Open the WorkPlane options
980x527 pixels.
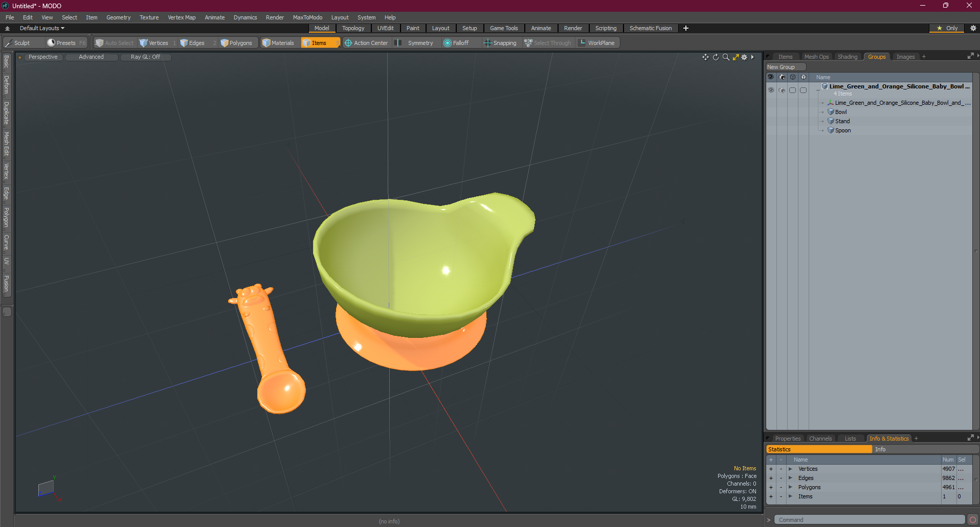coord(597,43)
